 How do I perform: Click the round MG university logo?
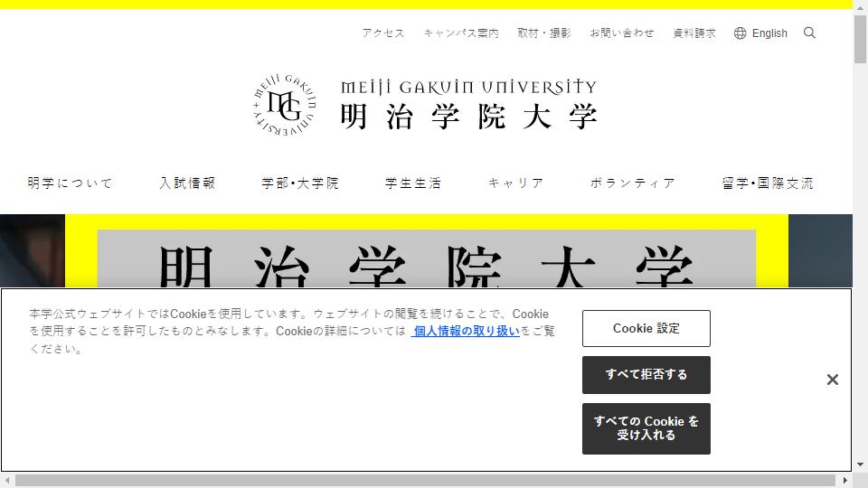click(285, 105)
